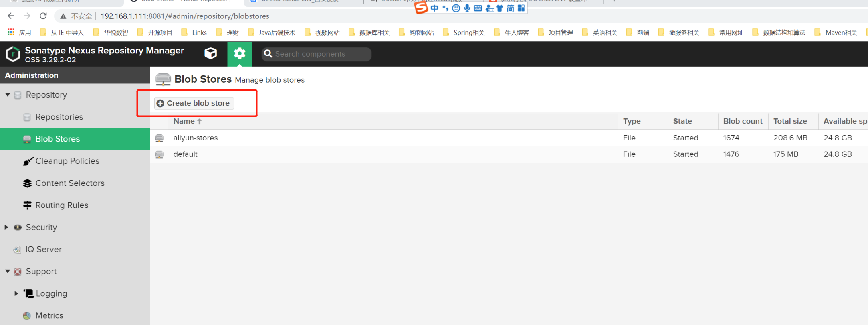Screen dimensions: 868x325
Task: Click the browser address bar URL
Action: point(185,16)
